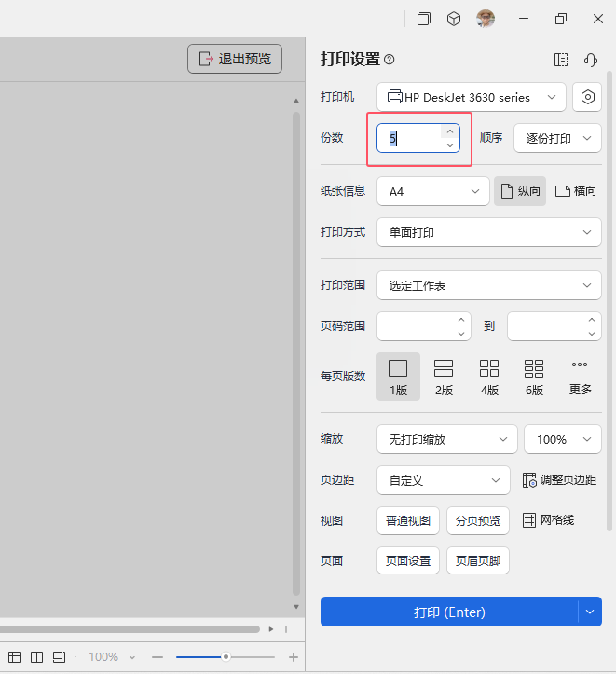616x674 pixels.
Task: Open the 100% scale percentage dropdown
Action: [x=562, y=439]
